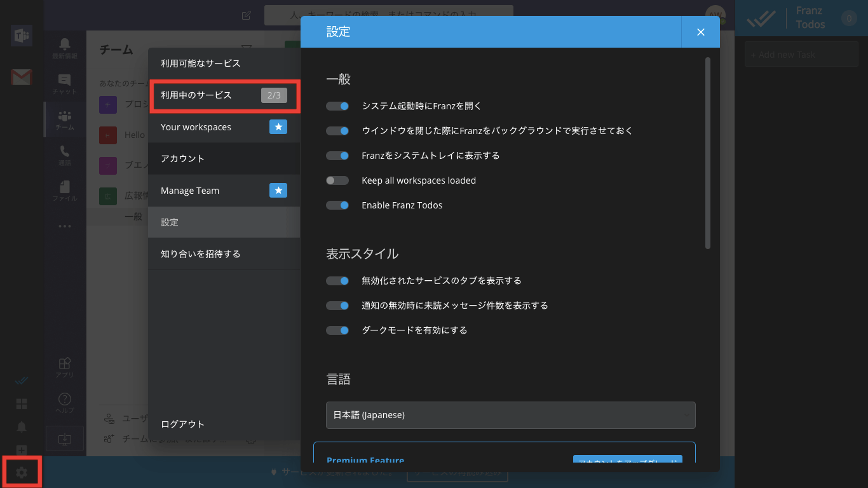Click the Add new Task input field
The width and height of the screenshot is (868, 488).
[x=801, y=55]
